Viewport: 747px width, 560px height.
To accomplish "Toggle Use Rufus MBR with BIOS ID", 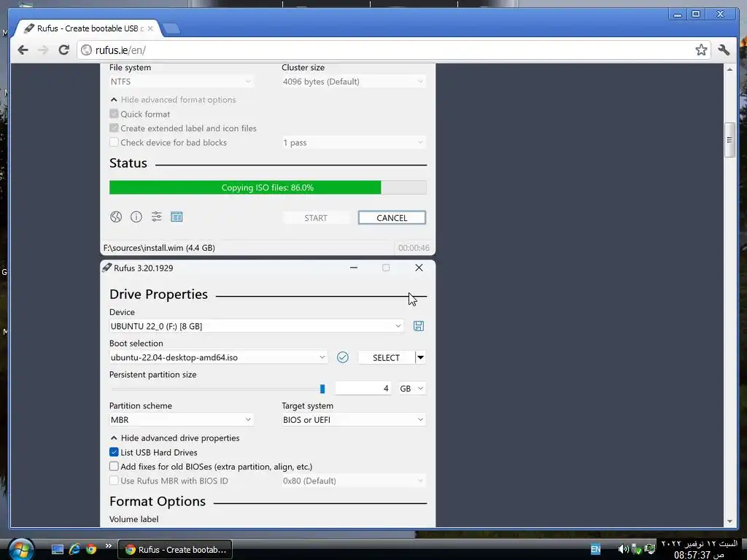I will coord(114,481).
